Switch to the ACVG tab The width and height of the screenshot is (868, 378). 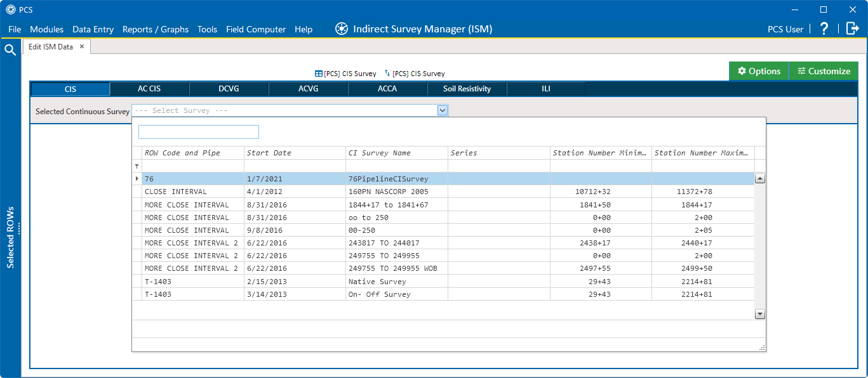[x=308, y=89]
